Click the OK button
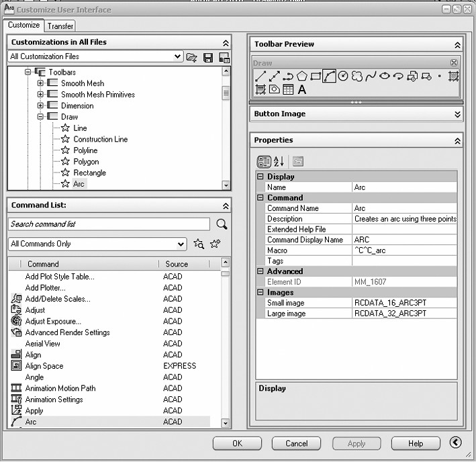The height and width of the screenshot is (462, 476). coord(237,443)
